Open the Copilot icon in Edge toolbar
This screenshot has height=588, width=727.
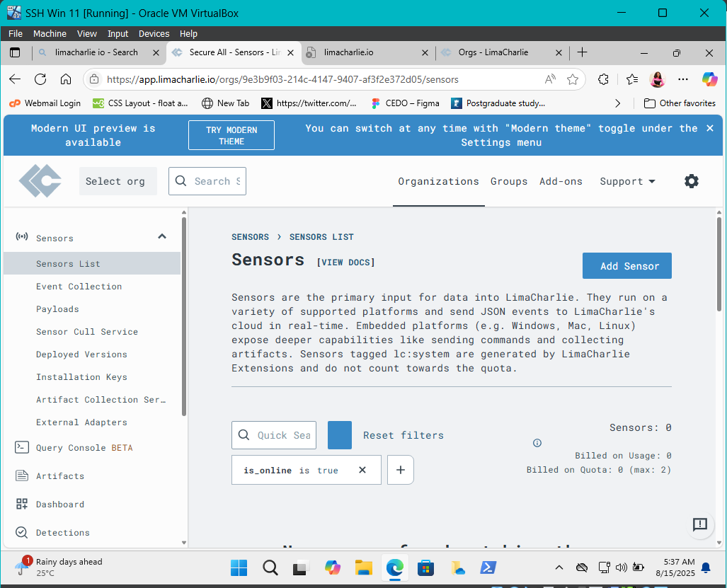tap(709, 79)
